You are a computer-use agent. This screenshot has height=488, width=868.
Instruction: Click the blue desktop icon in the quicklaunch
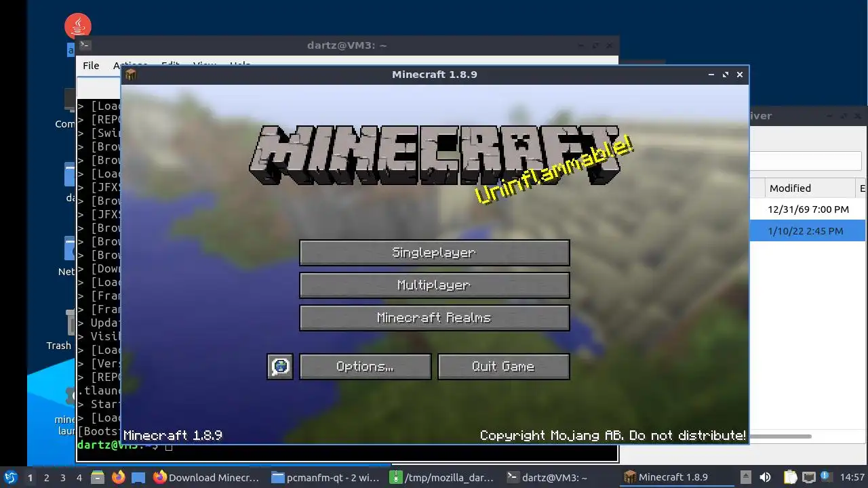(x=138, y=477)
